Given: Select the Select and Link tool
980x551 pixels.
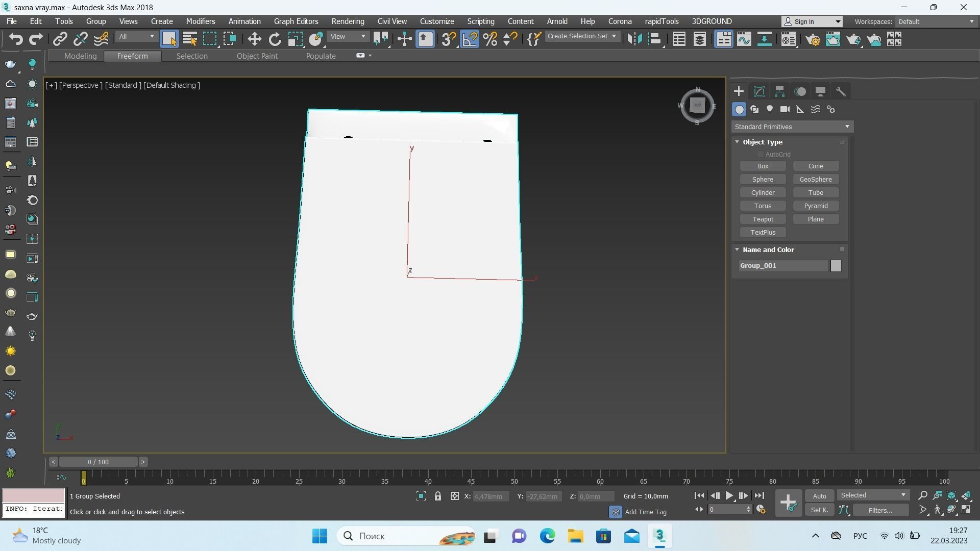Looking at the screenshot, I should 60,39.
